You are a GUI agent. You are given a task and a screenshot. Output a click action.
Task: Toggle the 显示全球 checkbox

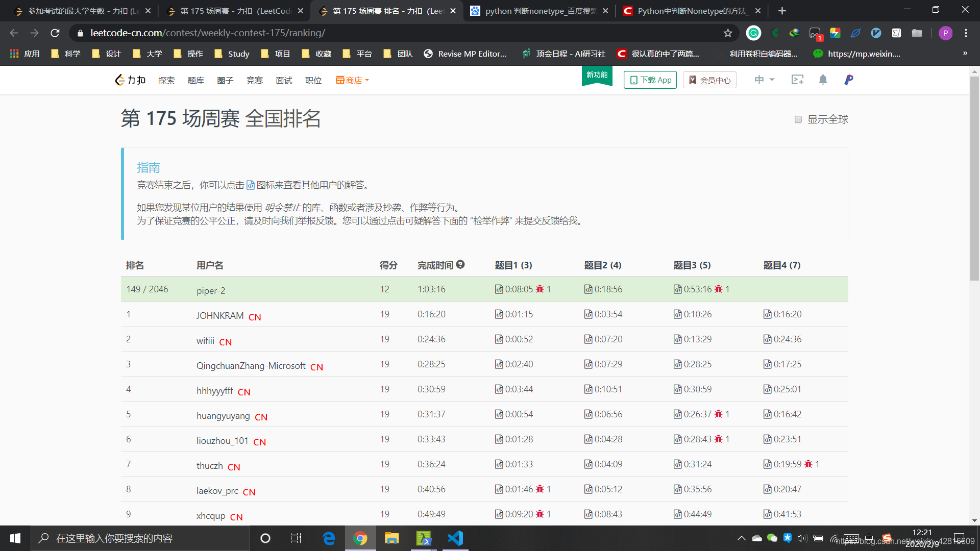(x=798, y=119)
